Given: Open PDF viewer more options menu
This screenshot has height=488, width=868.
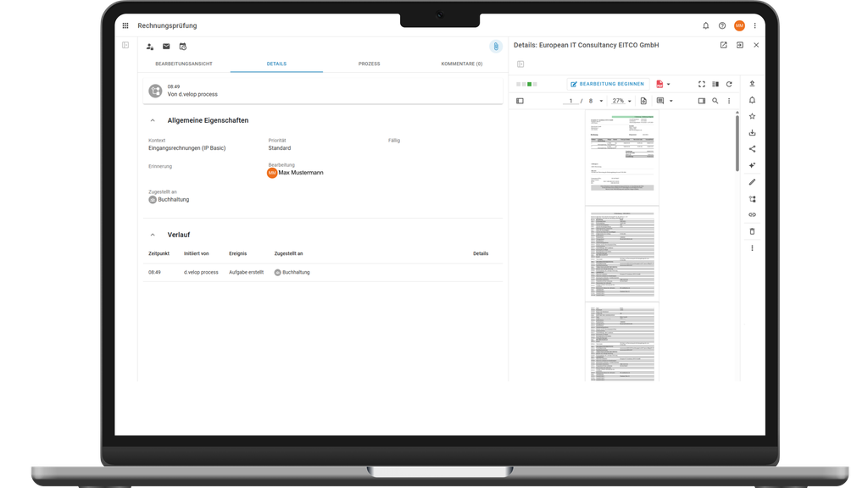Looking at the screenshot, I should click(729, 101).
